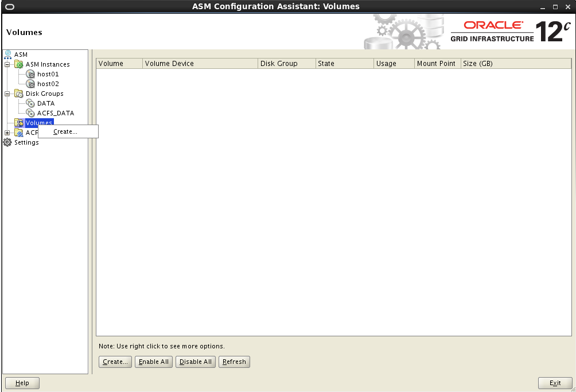Select host01 in the tree
This screenshot has width=576, height=392.
click(48, 74)
